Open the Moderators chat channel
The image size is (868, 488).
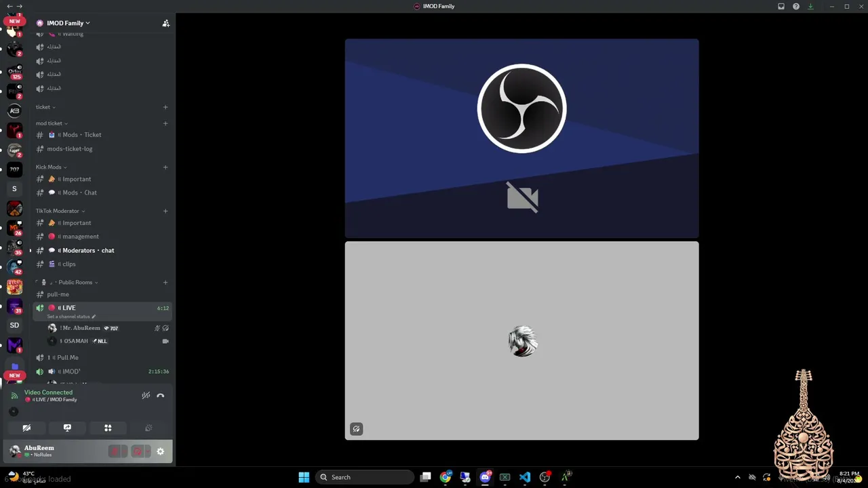click(x=102, y=251)
